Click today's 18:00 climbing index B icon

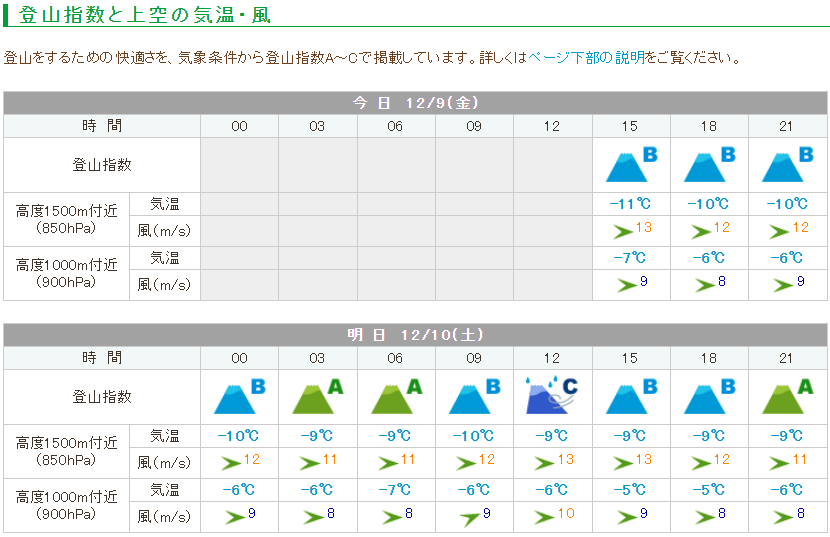(x=709, y=165)
